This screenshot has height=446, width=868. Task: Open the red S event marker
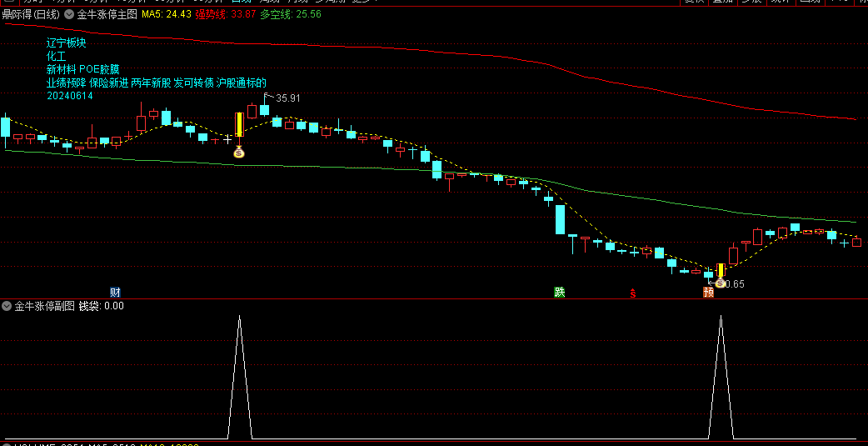632,293
